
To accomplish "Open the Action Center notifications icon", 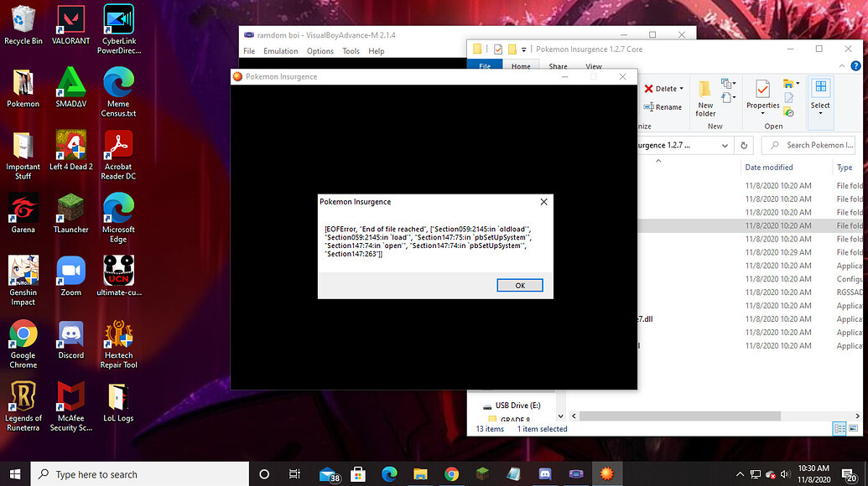I will 850,474.
